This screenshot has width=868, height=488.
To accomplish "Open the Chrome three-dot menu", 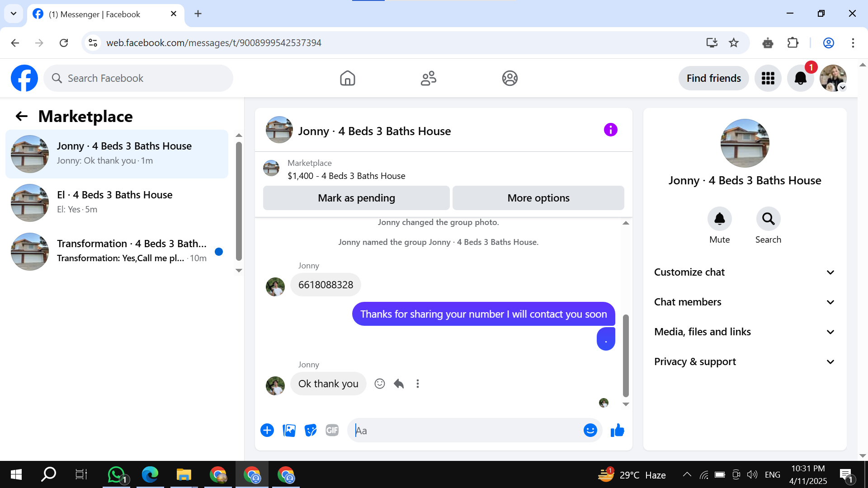I will tap(853, 43).
